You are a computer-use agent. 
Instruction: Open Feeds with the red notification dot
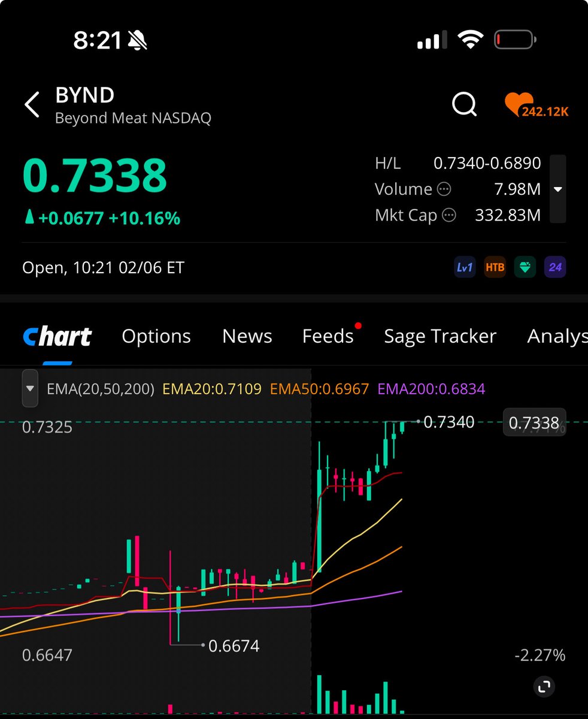329,336
